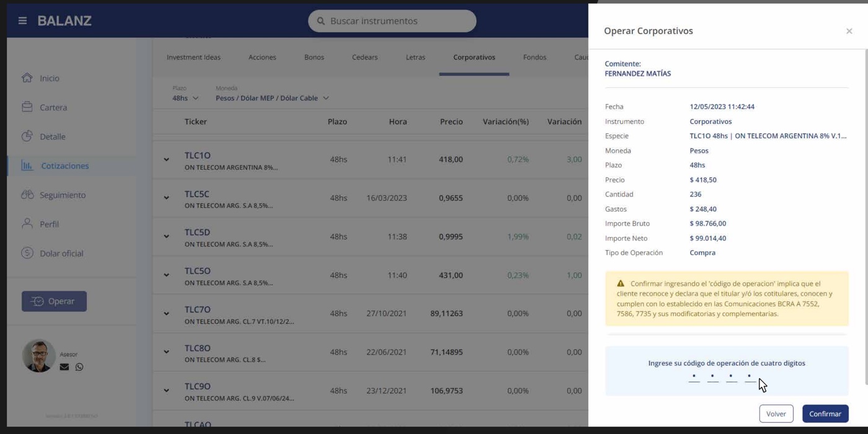Click the Detalle pie chart icon
The height and width of the screenshot is (434, 868).
click(27, 136)
